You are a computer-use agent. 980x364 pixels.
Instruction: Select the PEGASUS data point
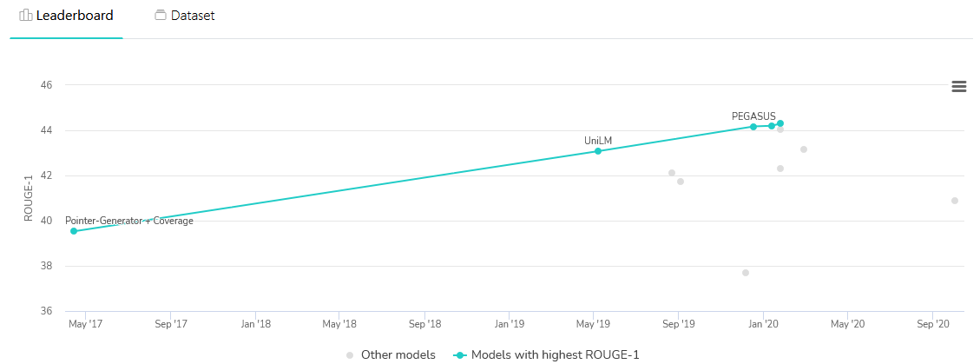[753, 126]
